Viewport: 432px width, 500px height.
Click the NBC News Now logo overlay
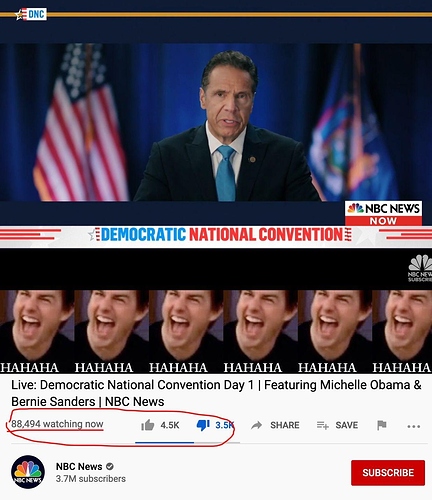383,213
